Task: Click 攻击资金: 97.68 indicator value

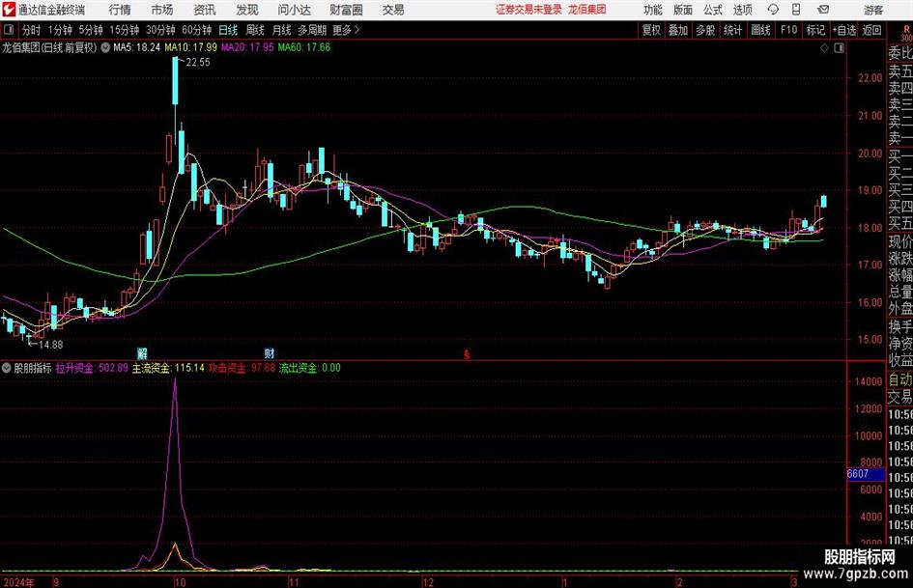Action: (243, 368)
